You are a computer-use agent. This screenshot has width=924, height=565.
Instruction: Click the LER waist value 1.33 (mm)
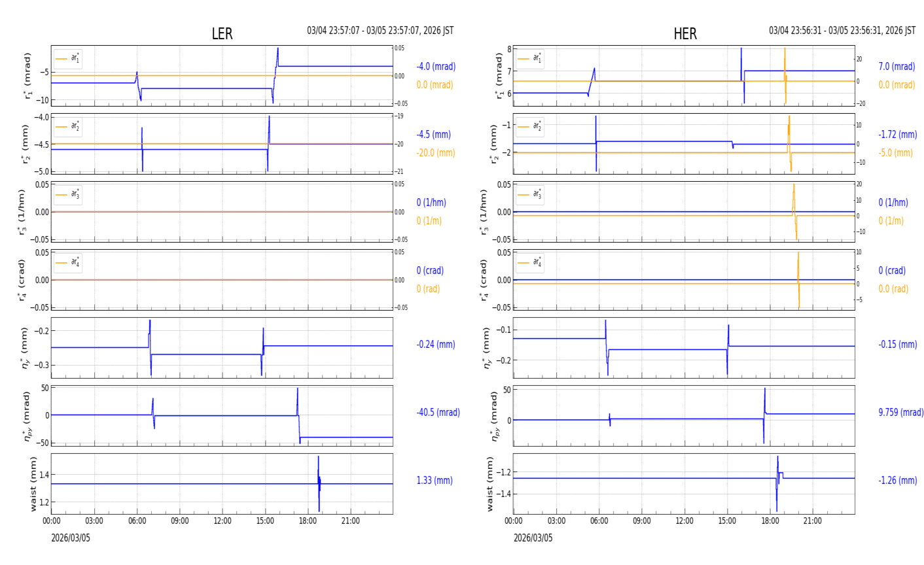click(x=435, y=481)
